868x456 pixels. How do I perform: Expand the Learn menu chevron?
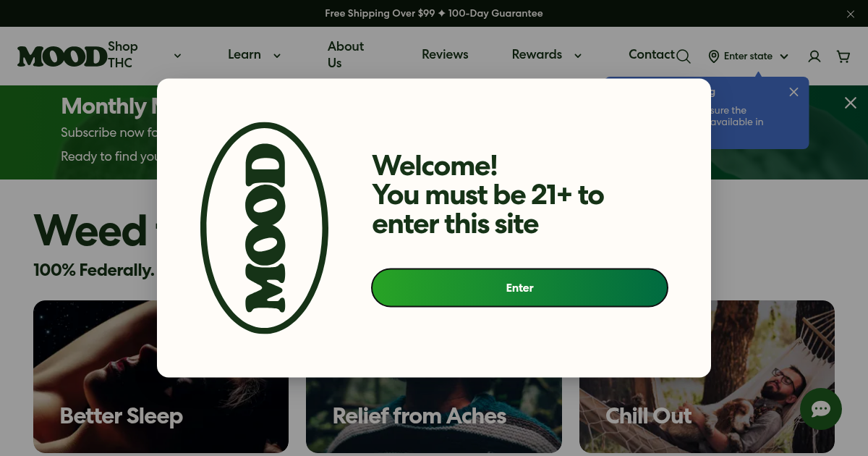276,56
